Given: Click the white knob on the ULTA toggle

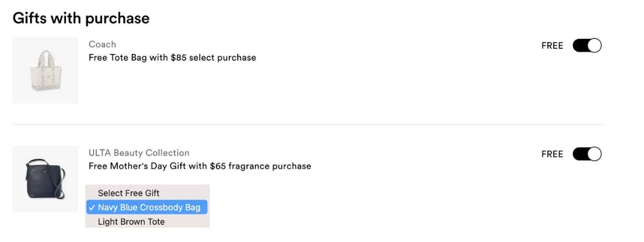Looking at the screenshot, I should [x=594, y=154].
